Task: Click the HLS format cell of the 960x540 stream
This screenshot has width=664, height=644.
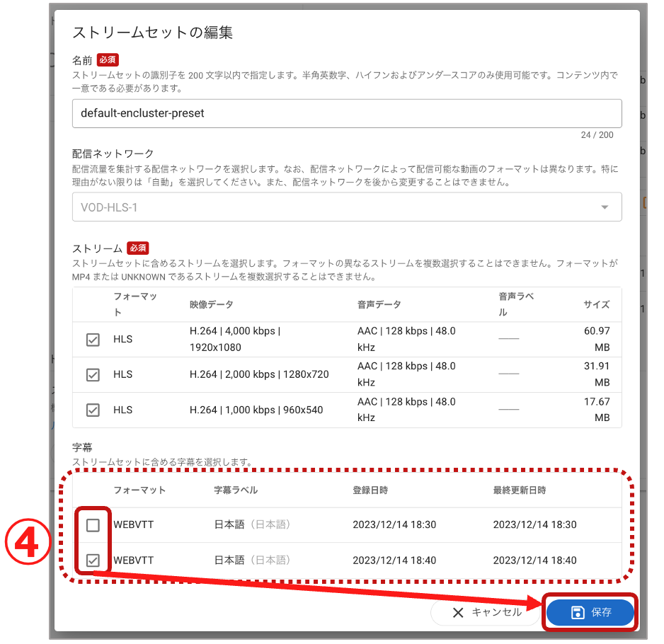Action: tap(122, 410)
